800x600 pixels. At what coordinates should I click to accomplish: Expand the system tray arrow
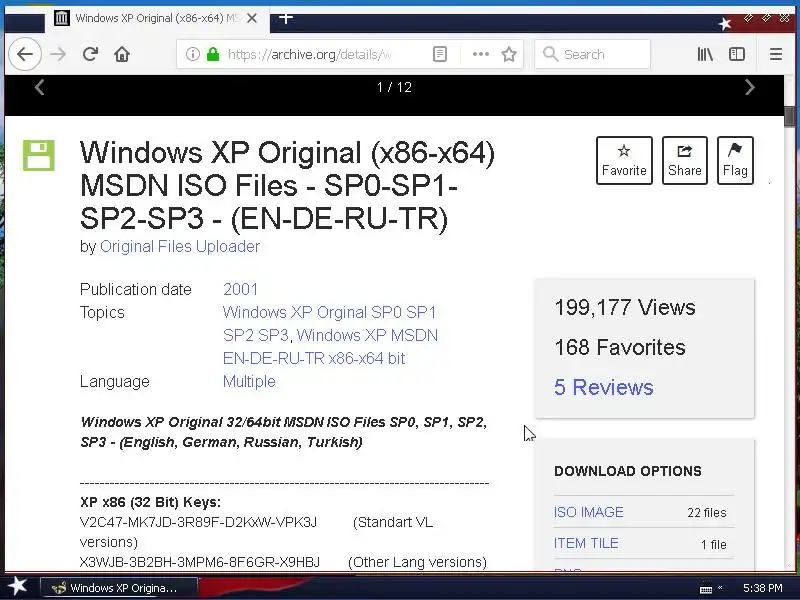720,588
